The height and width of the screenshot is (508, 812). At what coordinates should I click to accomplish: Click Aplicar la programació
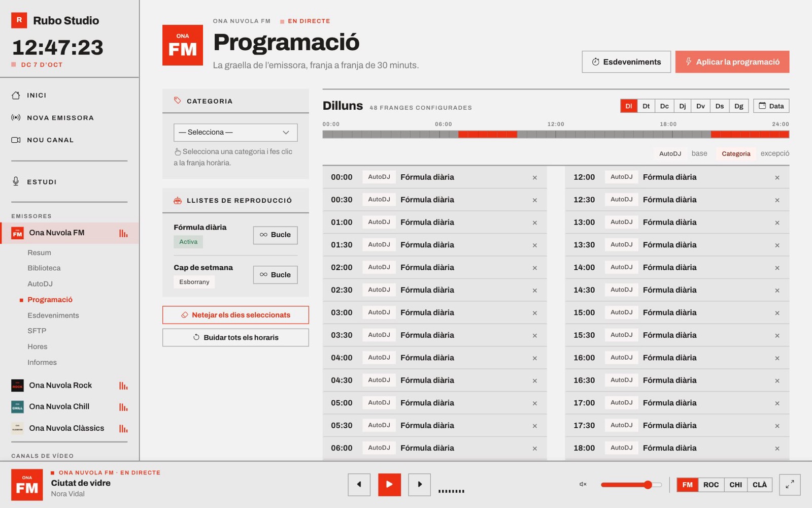pos(732,62)
